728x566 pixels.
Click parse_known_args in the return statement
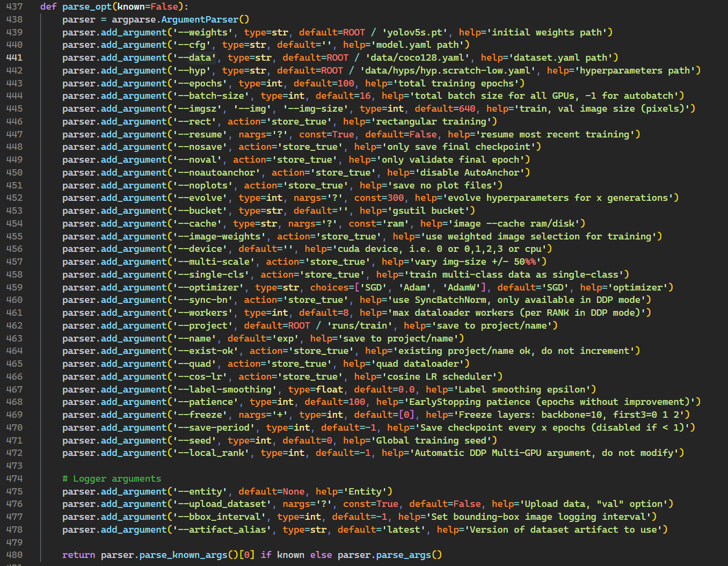click(x=184, y=555)
